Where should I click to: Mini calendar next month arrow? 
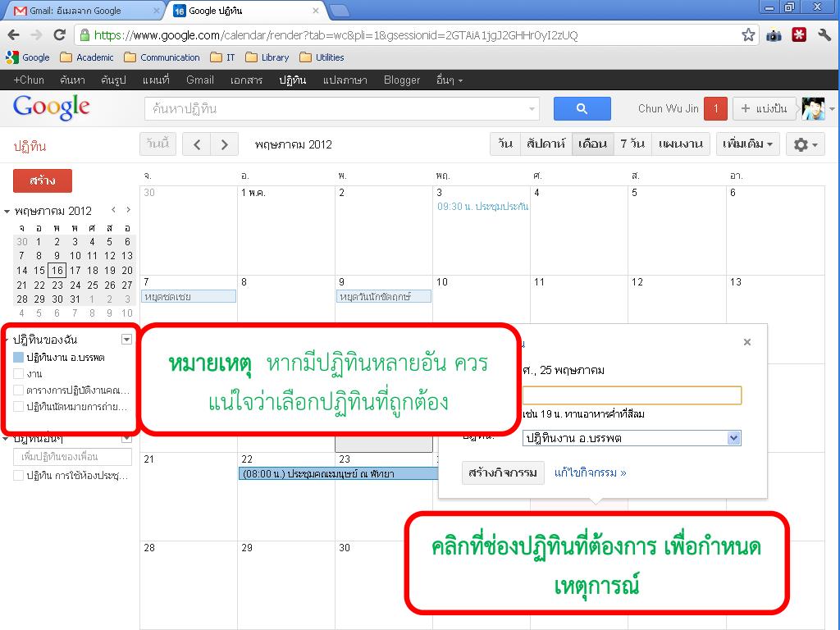[128, 210]
